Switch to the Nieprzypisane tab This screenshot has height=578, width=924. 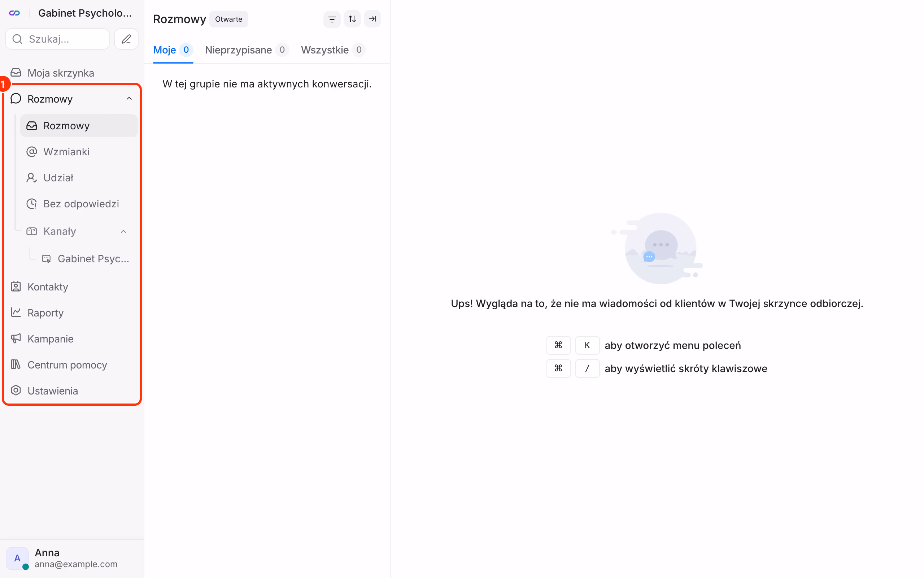point(247,50)
